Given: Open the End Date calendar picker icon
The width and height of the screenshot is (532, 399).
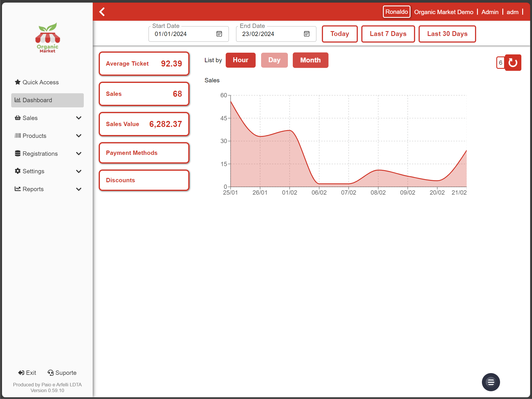Looking at the screenshot, I should tap(307, 34).
